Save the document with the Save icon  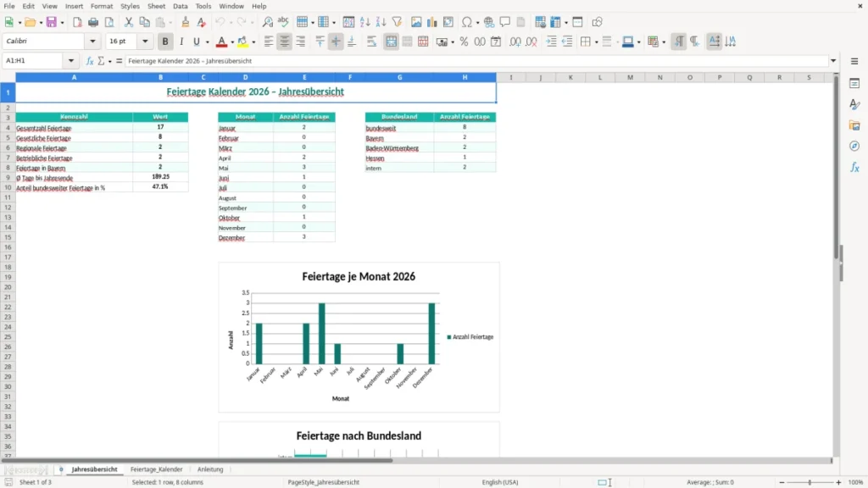point(52,22)
